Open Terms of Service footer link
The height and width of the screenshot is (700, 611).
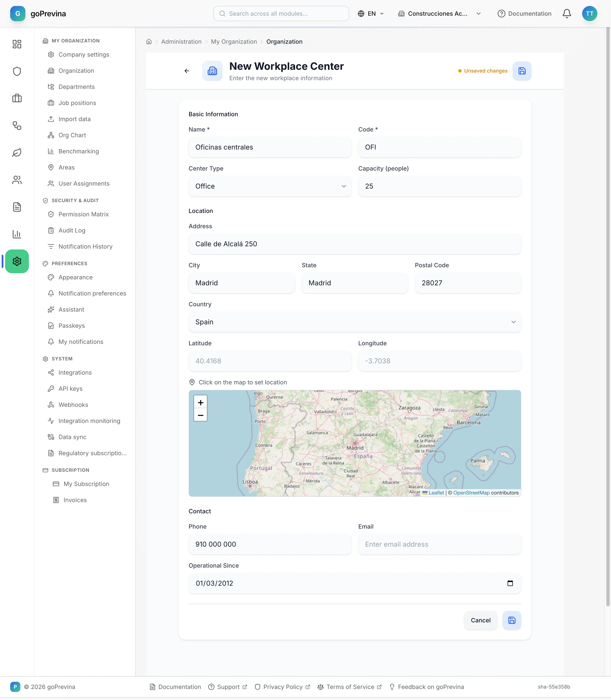(350, 687)
